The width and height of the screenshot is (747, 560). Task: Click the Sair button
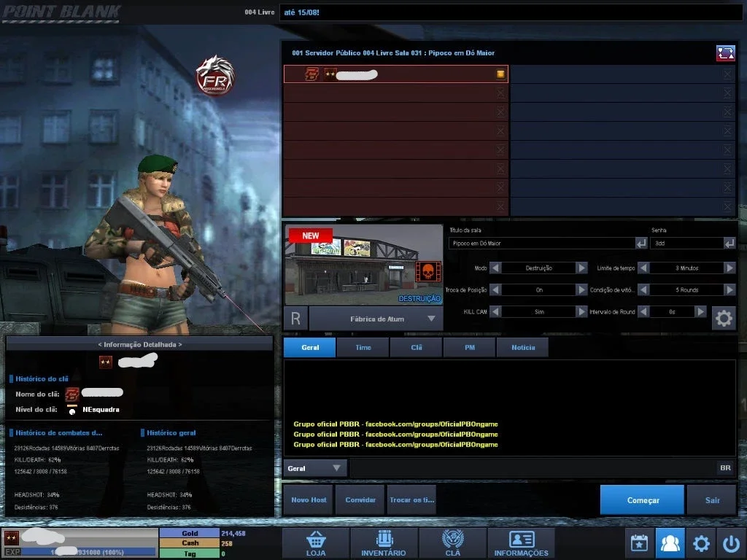point(712,500)
